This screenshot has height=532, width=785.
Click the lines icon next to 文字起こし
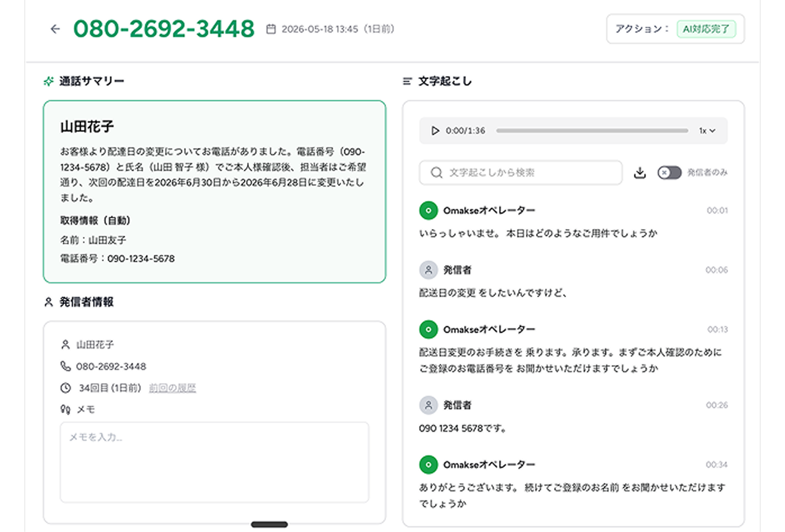407,81
